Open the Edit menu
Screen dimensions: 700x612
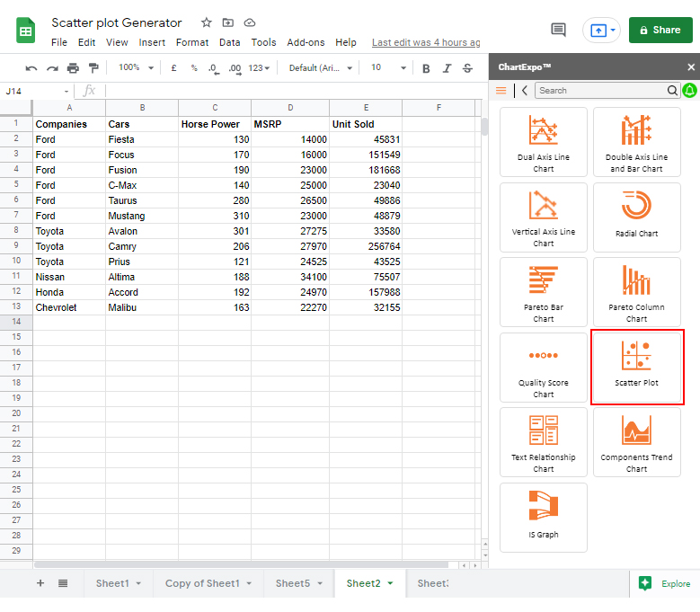click(86, 42)
